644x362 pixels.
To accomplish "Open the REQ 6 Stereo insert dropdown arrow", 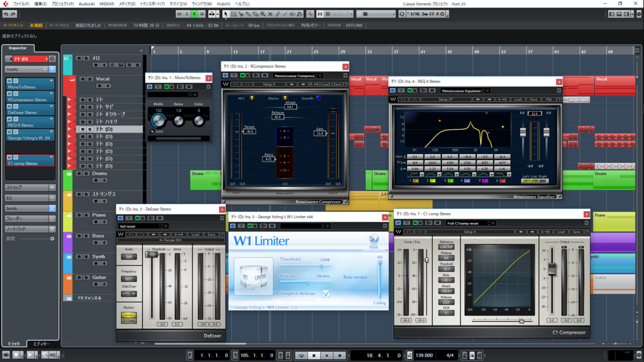I will pos(52,119).
